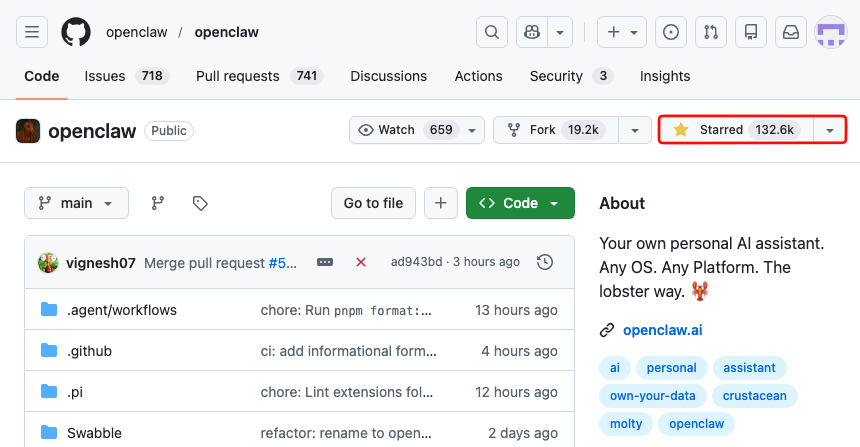Expand the commit message ellipsis
The width and height of the screenshot is (860, 447).
[x=325, y=262]
